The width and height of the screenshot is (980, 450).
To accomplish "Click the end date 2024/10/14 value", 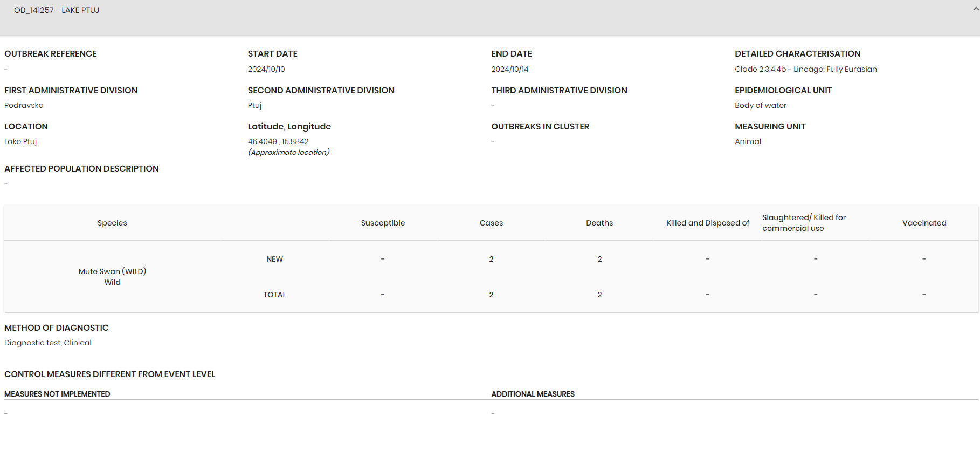I will (x=509, y=69).
